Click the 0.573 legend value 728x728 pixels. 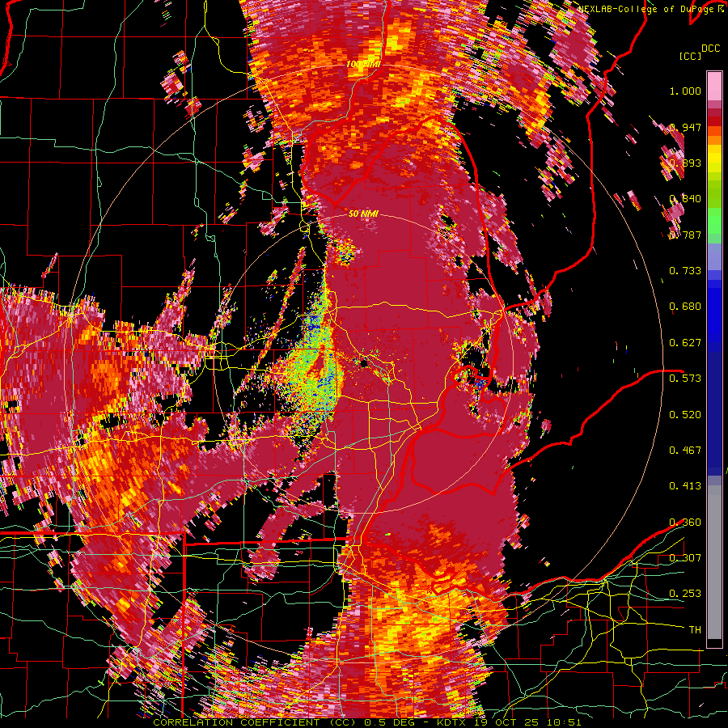pos(685,379)
